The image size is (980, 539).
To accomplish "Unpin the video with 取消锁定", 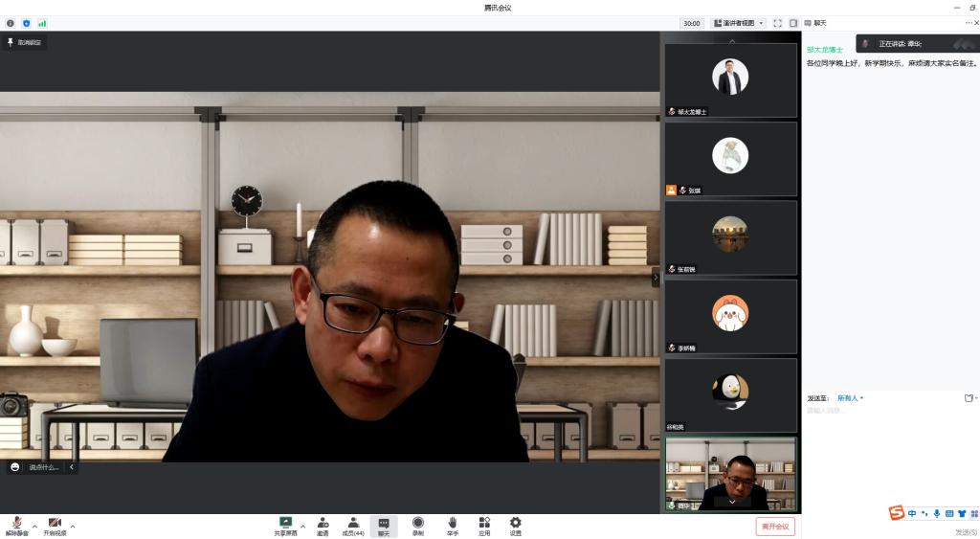I will pyautogui.click(x=25, y=42).
